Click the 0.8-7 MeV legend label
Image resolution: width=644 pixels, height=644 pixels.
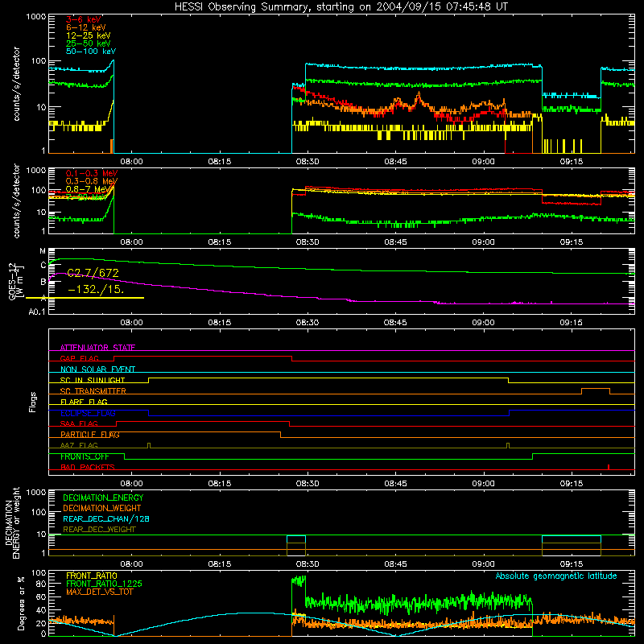(x=87, y=189)
